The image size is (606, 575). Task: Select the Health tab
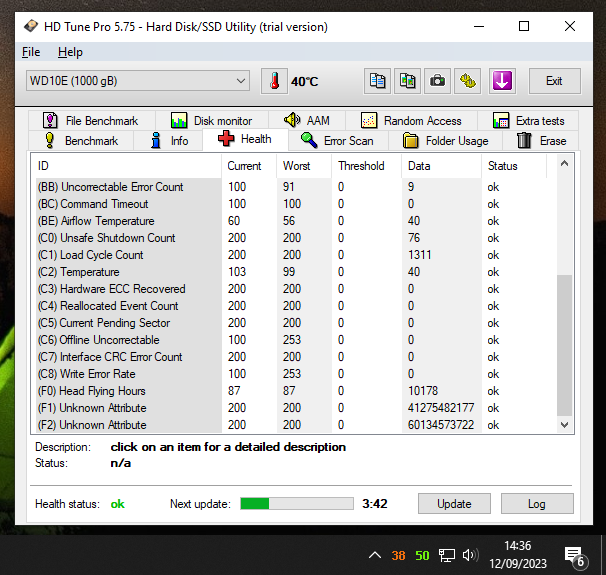point(245,139)
